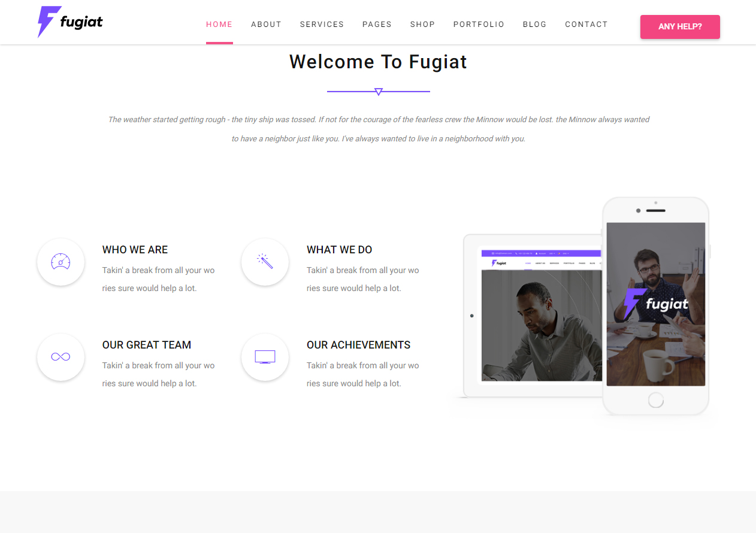Click the pink Any Help? button
This screenshot has width=756, height=533.
[680, 27]
